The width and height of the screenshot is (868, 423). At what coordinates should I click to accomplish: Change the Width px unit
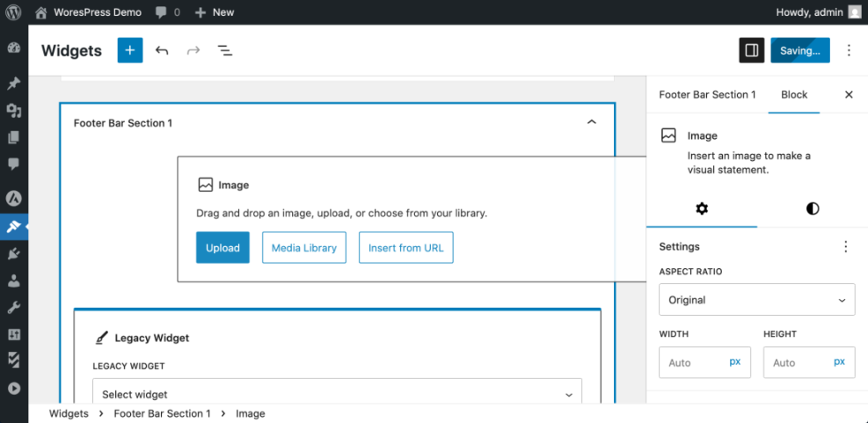click(x=735, y=362)
